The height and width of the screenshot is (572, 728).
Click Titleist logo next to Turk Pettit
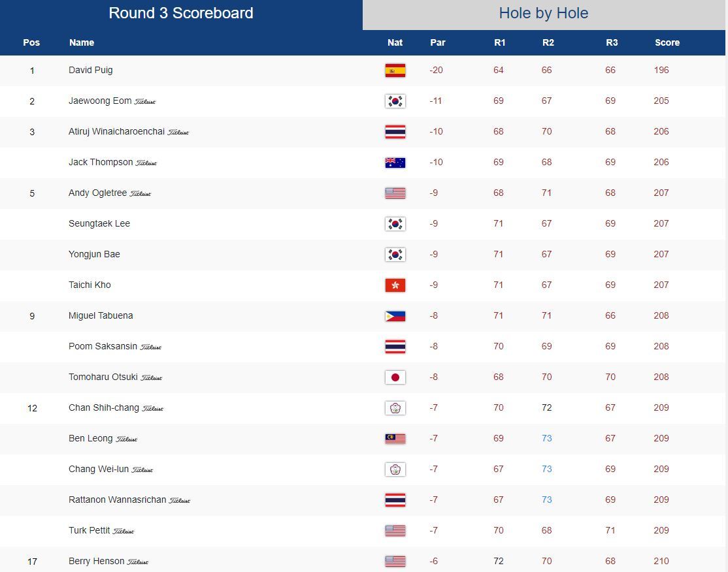click(x=124, y=531)
